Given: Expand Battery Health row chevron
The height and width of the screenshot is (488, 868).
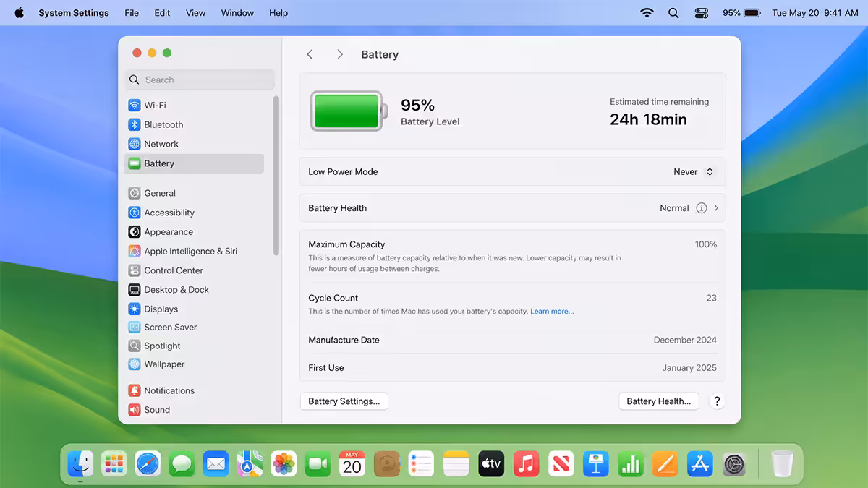Looking at the screenshot, I should (716, 208).
